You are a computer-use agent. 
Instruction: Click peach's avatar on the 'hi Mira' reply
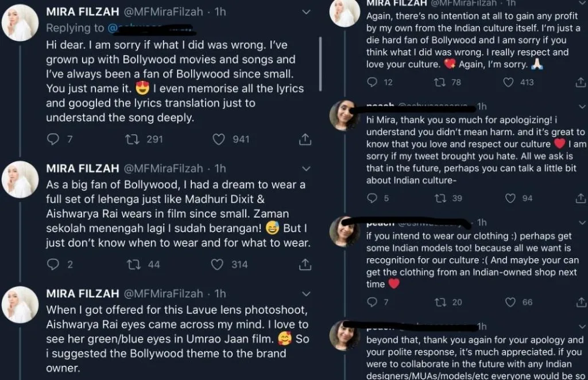345,117
